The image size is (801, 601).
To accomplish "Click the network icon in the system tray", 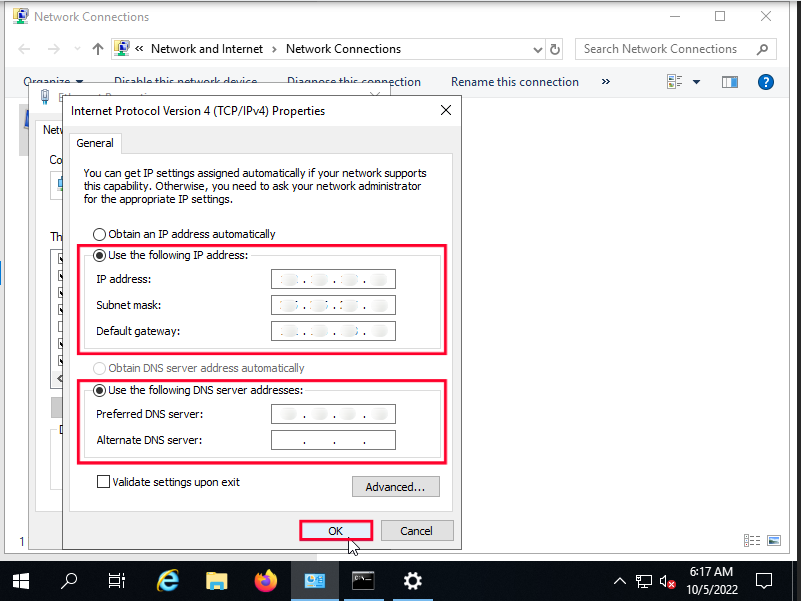I will pyautogui.click(x=643, y=580).
